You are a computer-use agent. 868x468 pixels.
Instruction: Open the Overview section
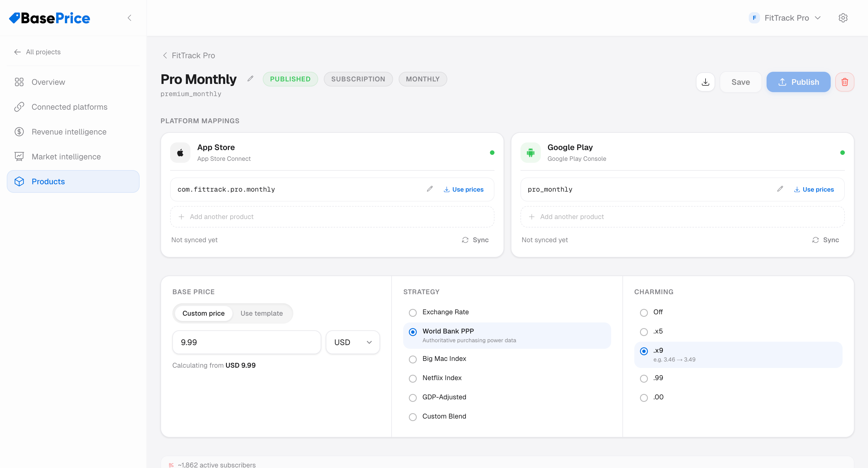[x=73, y=82]
